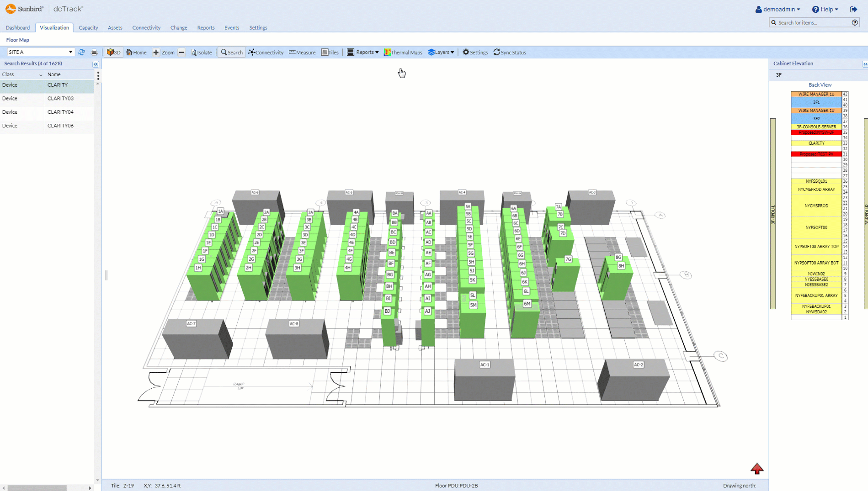Image resolution: width=868 pixels, height=491 pixels.
Task: Expand the Layers dropdown
Action: coord(441,53)
